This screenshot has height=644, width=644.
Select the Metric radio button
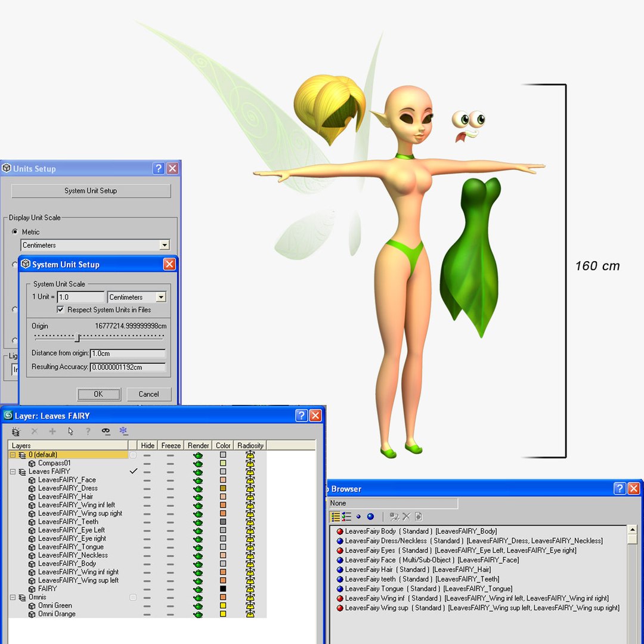pos(15,231)
